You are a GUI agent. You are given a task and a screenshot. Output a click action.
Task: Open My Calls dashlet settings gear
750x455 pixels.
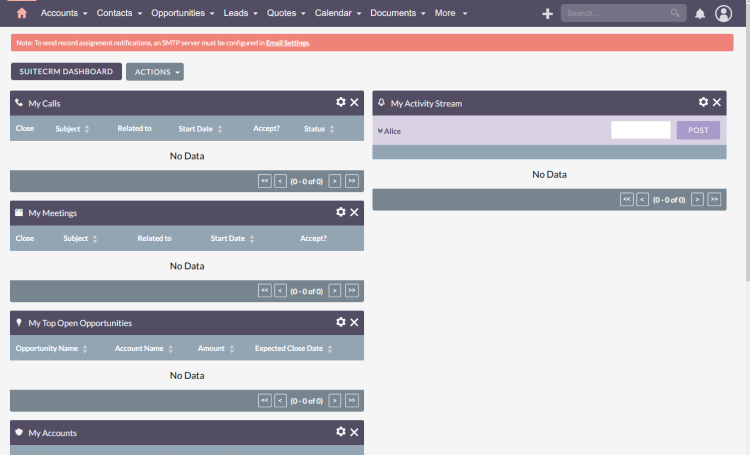[x=341, y=102]
